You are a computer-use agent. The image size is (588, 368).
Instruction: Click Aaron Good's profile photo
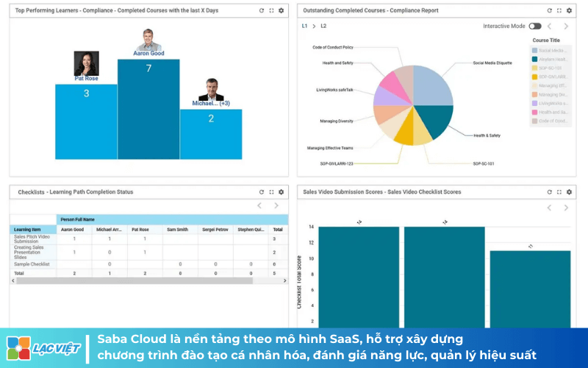[148, 40]
